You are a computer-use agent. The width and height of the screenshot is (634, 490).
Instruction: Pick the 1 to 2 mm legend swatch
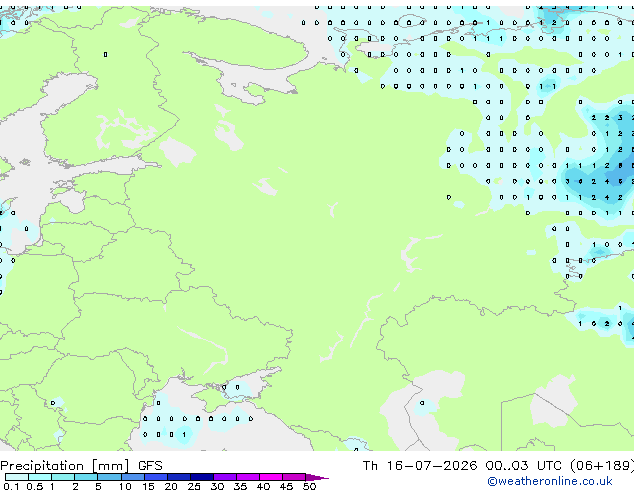(63, 477)
